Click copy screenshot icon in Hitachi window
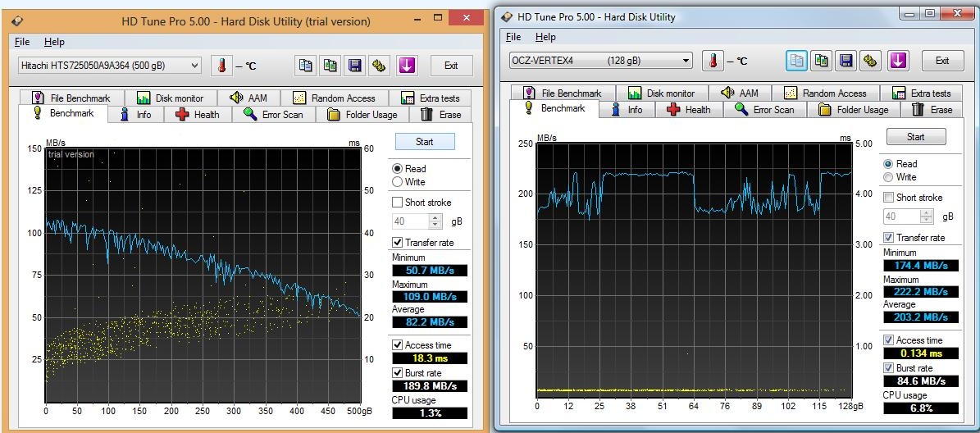The image size is (980, 433). click(x=330, y=65)
